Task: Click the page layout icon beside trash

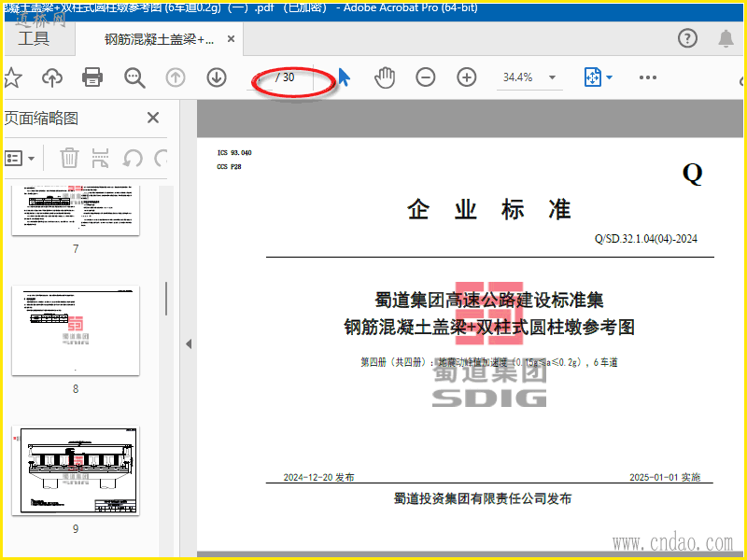Action: coord(100,158)
